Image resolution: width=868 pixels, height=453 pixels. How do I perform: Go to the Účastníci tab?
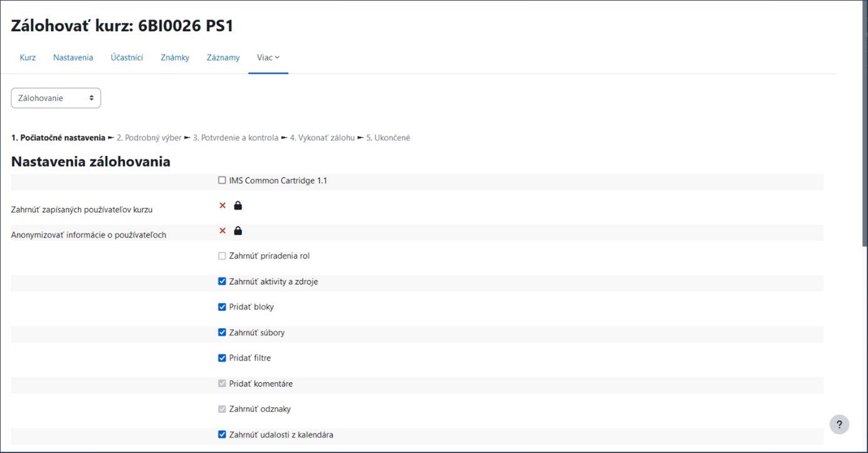127,58
